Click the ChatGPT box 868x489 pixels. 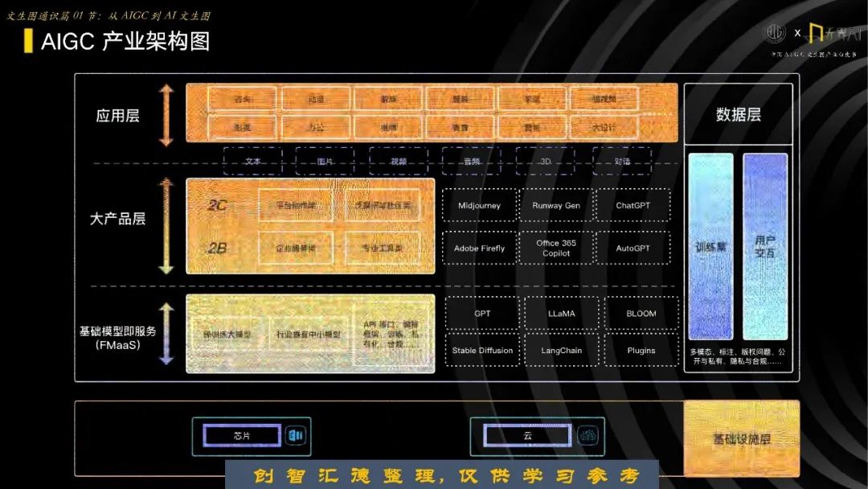pos(633,205)
